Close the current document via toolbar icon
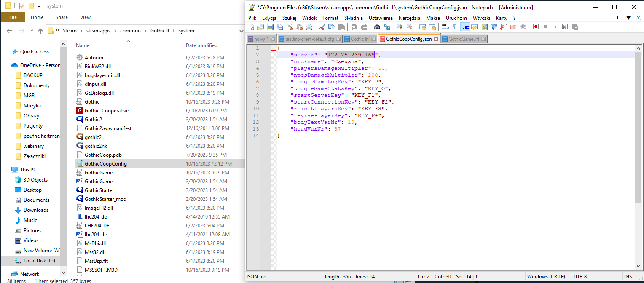644x283 pixels. (x=290, y=27)
